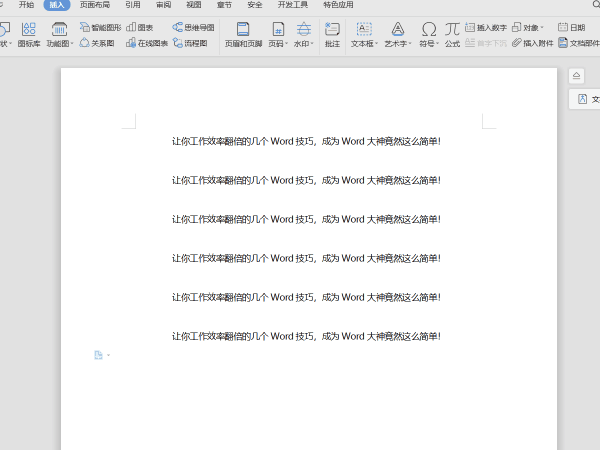Open 文档部件 document parts
This screenshot has width=600, height=450.
pos(579,43)
